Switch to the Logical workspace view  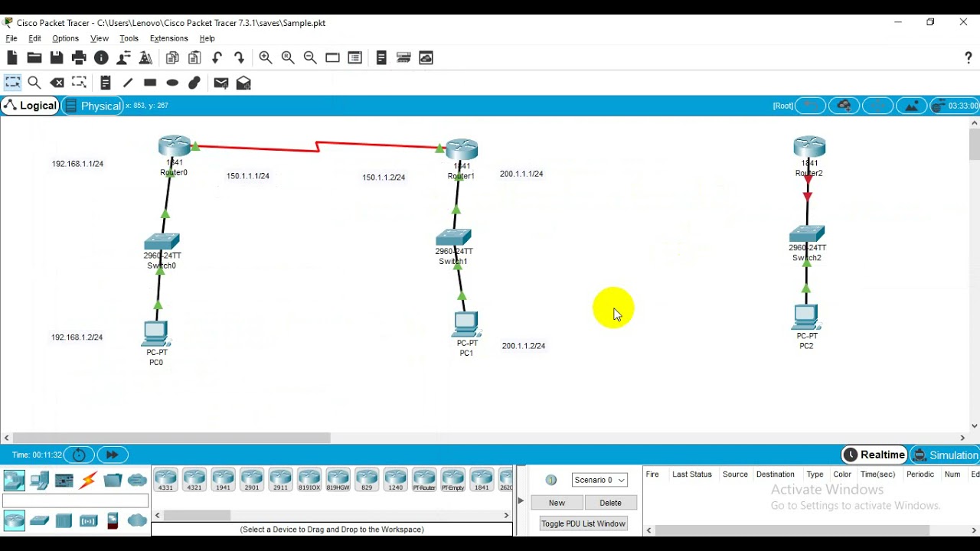31,106
